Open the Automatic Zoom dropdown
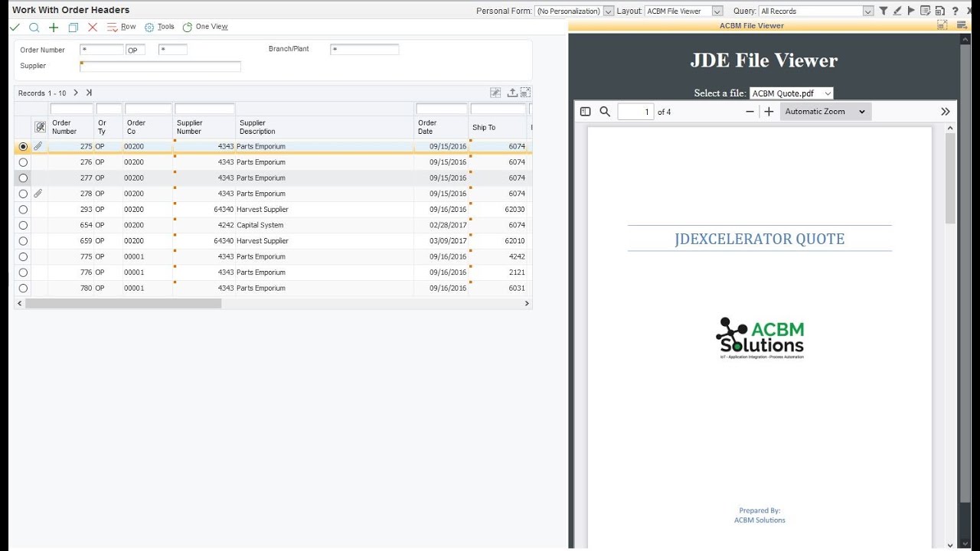The width and height of the screenshot is (980, 551). 825,112
